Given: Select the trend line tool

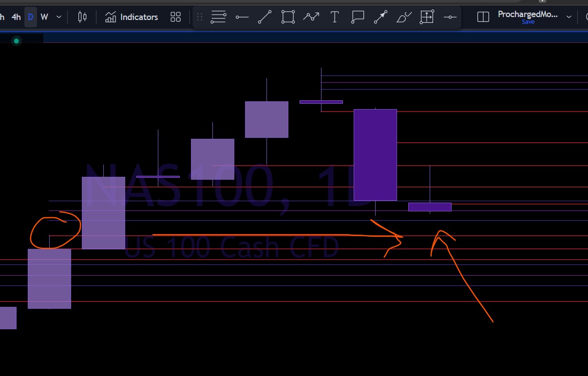Looking at the screenshot, I should [265, 18].
